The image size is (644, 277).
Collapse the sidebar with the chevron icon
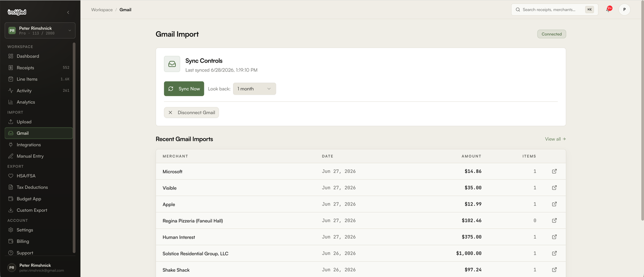tap(68, 13)
